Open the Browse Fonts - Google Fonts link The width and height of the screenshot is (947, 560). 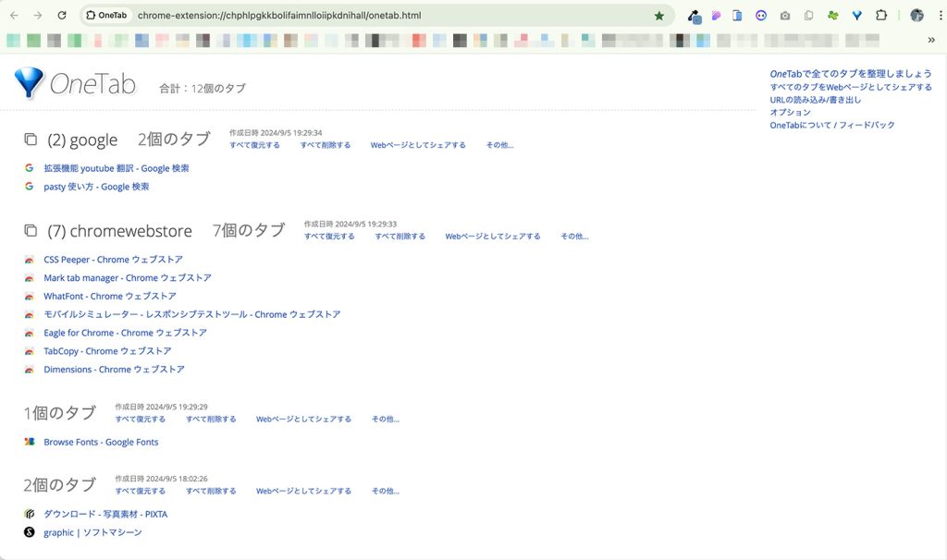click(x=101, y=443)
